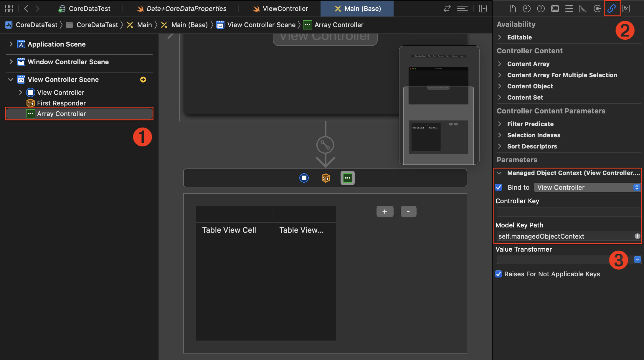Click the plus button on canvas
The height and width of the screenshot is (360, 644).
click(385, 212)
